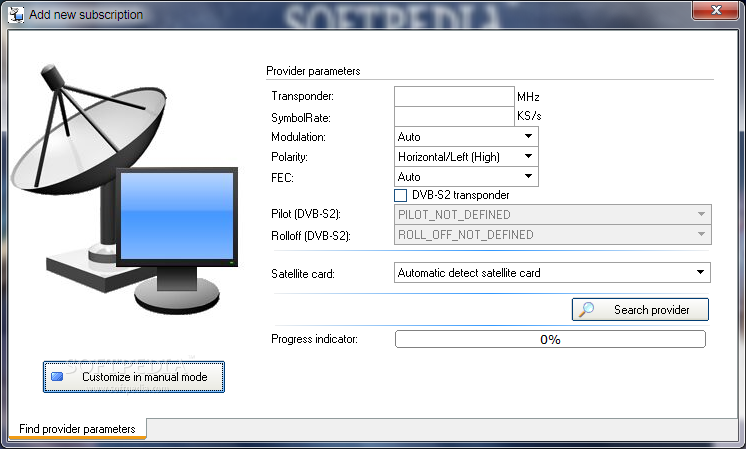Click the KS/s unit label
Viewport: 746px width, 449px height.
529,116
